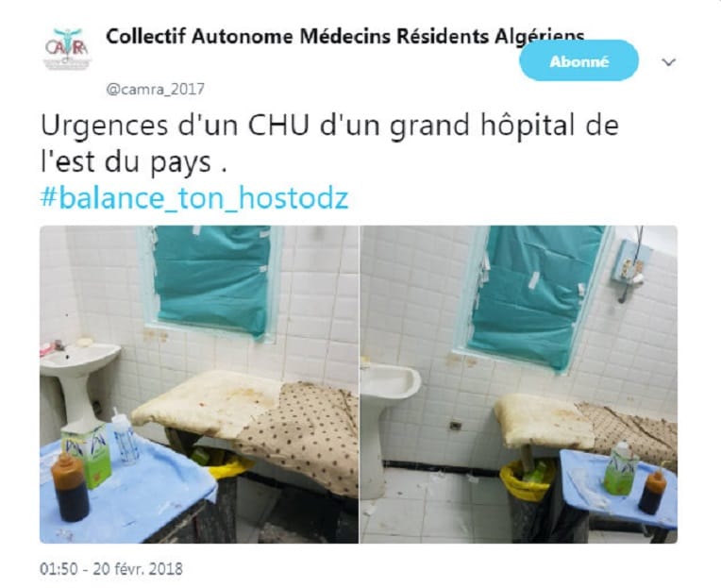Open the Collectif Autonome Médecins Résidents Algériens profile name

click(344, 36)
